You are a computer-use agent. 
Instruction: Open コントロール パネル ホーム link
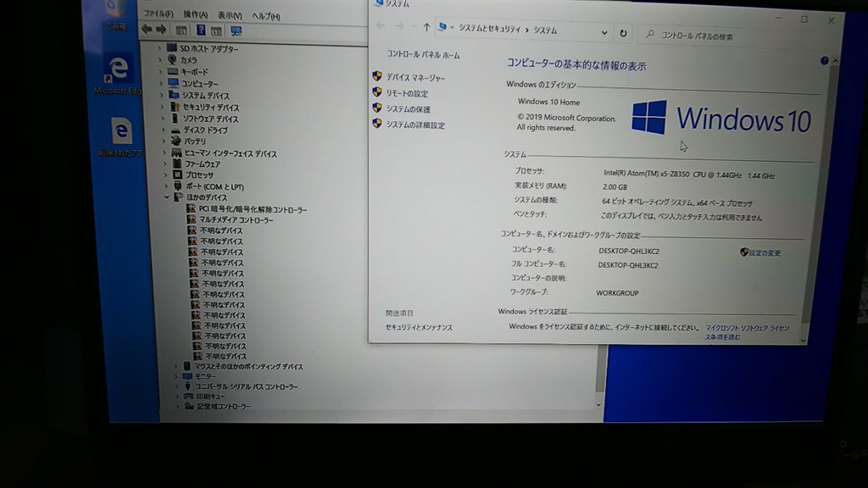(x=423, y=54)
